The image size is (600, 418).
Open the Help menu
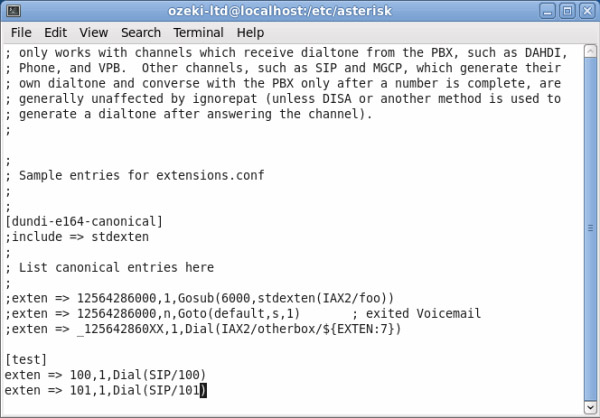(x=250, y=33)
